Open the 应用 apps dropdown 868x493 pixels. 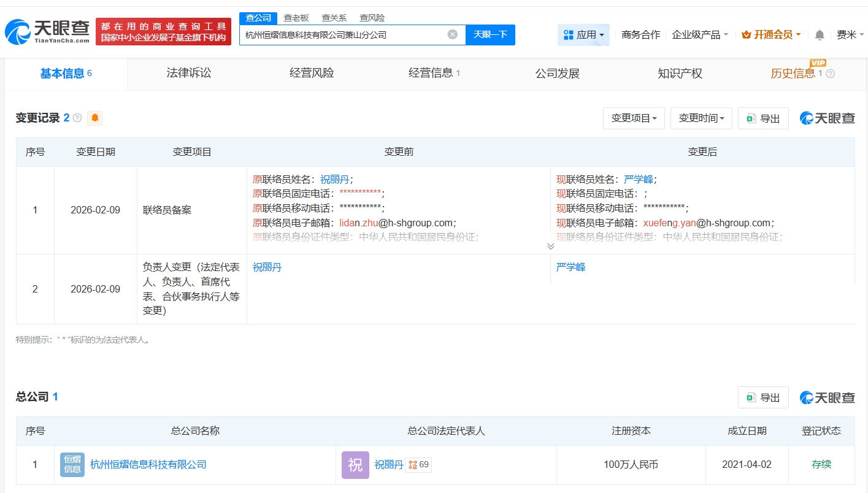[583, 35]
